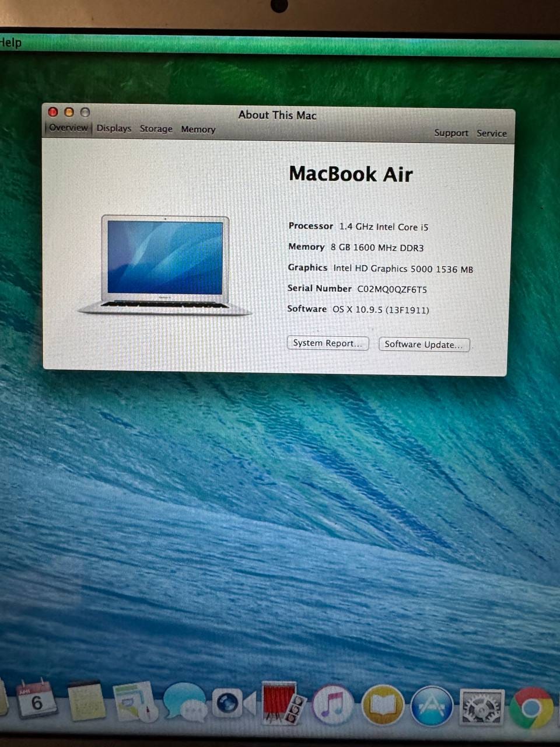560x747 pixels.
Task: Switch to the Displays tab
Action: click(x=114, y=128)
